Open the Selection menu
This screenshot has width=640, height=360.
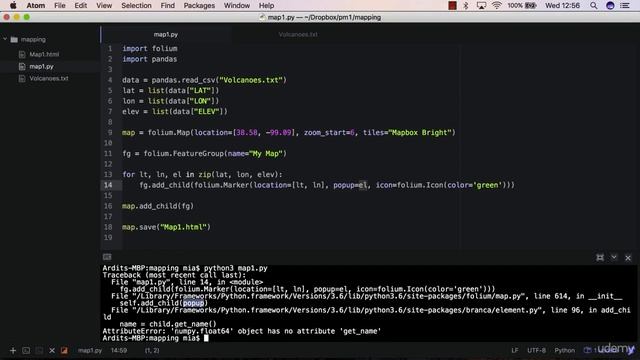tap(136, 5)
